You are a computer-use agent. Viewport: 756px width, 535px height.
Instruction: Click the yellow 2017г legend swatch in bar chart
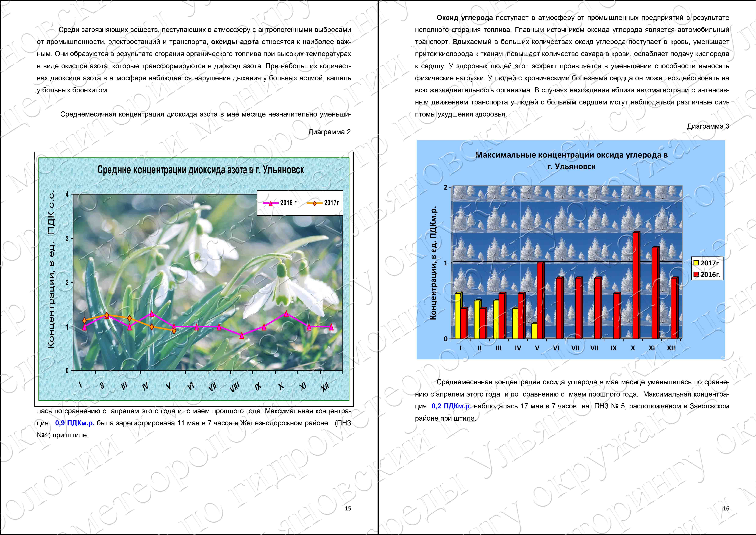tap(696, 263)
